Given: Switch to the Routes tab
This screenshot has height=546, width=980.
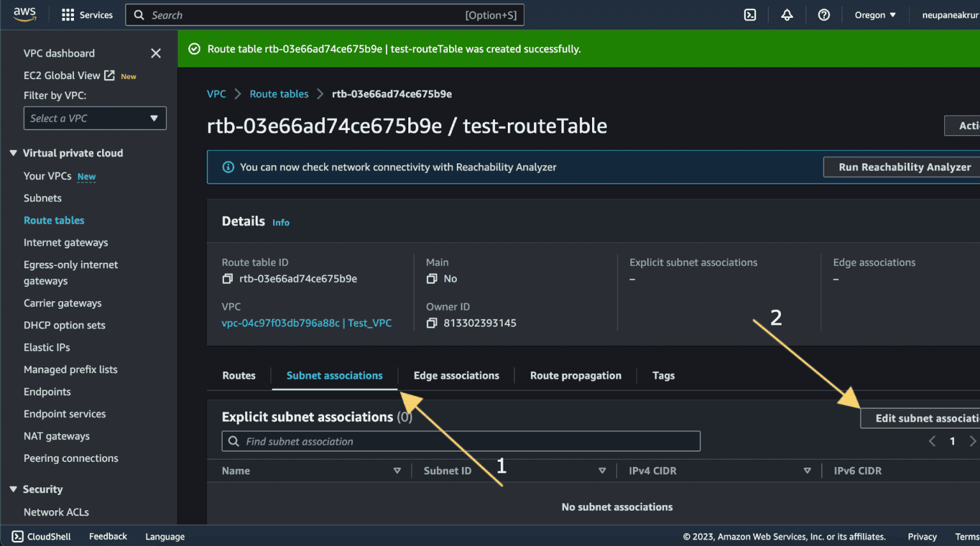Looking at the screenshot, I should point(238,375).
